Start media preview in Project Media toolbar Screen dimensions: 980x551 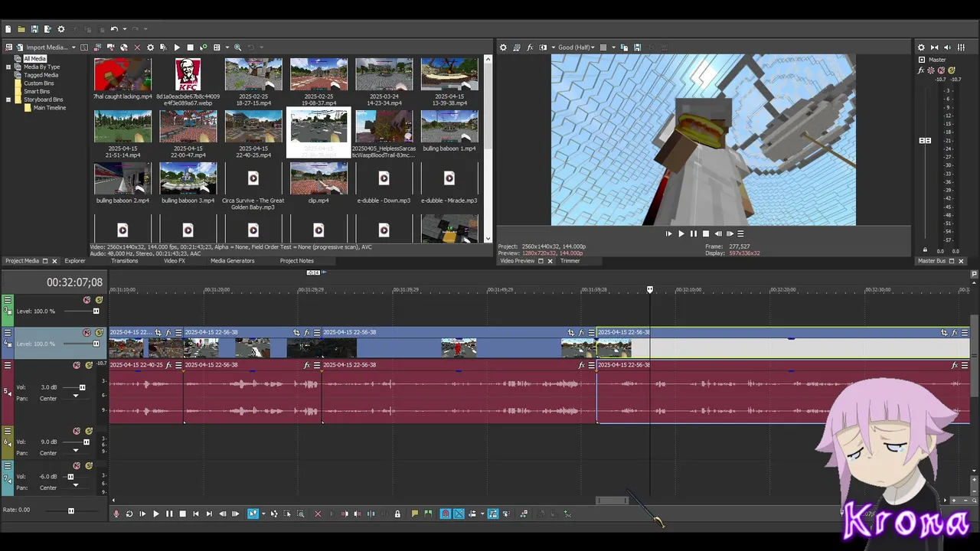point(177,47)
